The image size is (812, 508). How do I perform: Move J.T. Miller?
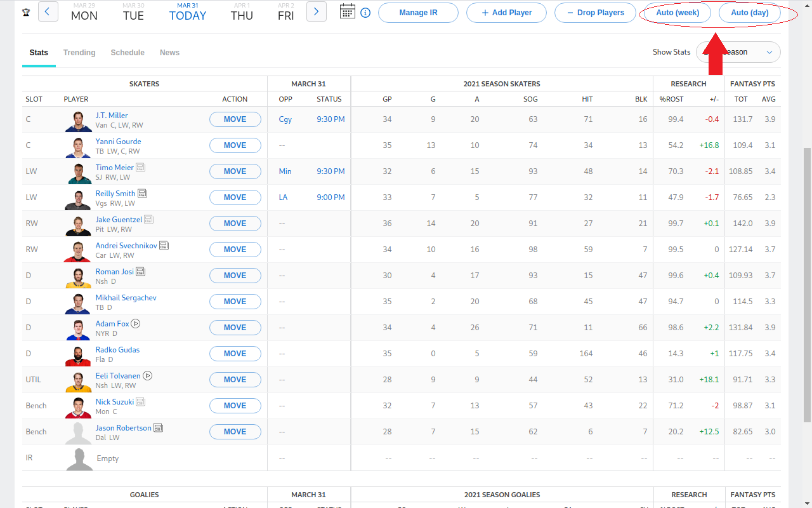click(235, 119)
